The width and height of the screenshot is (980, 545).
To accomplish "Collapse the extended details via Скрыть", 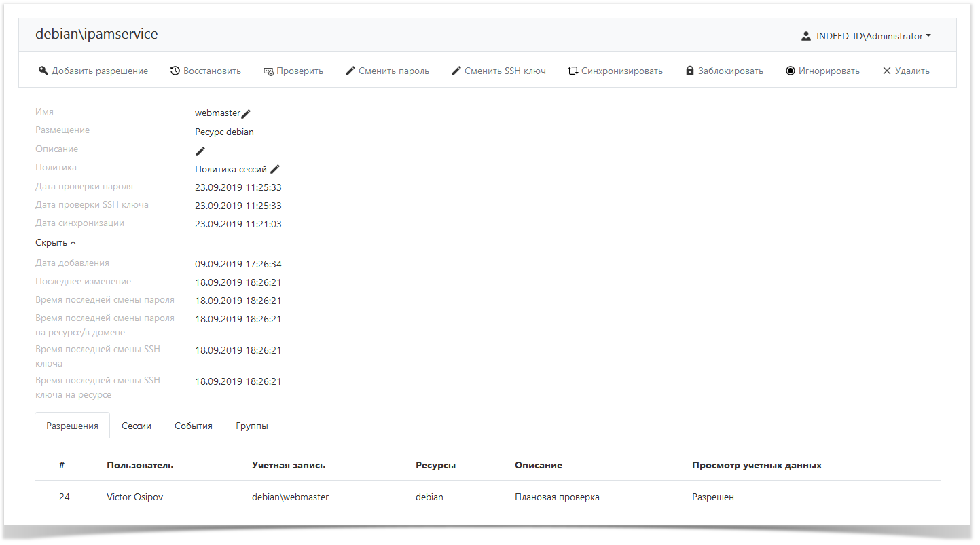I will click(54, 242).
